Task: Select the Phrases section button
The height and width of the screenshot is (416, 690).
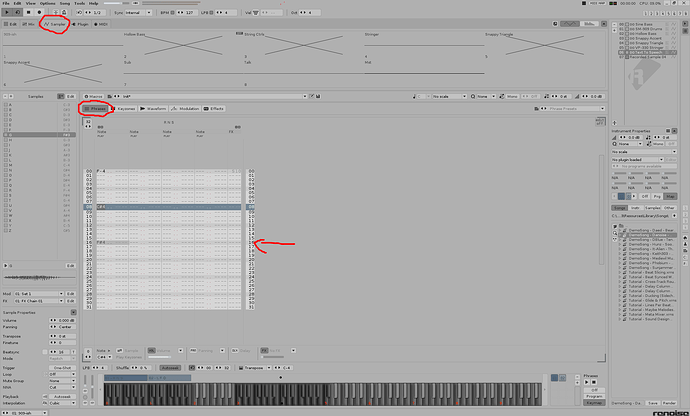Action: [x=95, y=109]
